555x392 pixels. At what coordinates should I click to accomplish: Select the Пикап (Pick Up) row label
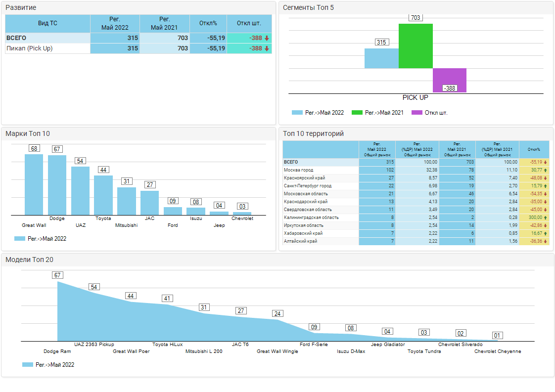(30, 48)
